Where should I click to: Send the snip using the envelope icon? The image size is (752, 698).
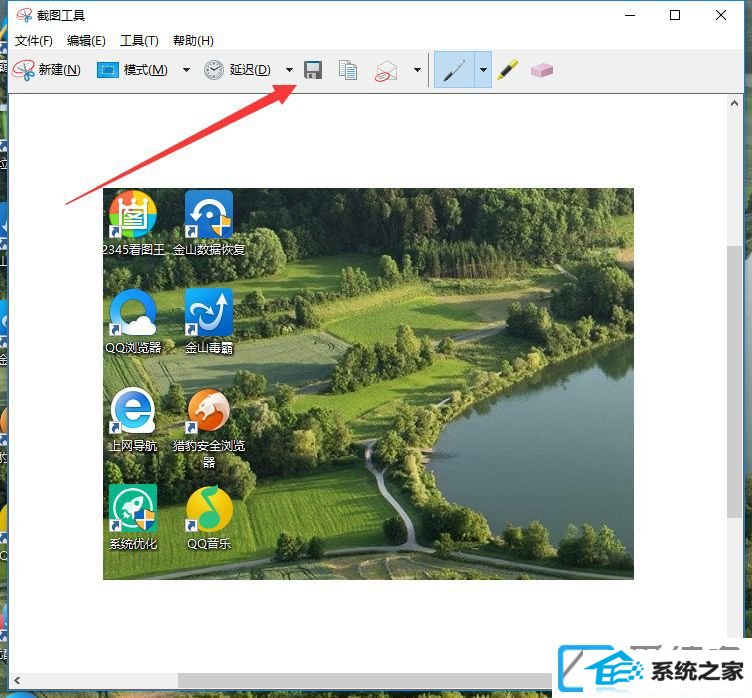tap(386, 71)
